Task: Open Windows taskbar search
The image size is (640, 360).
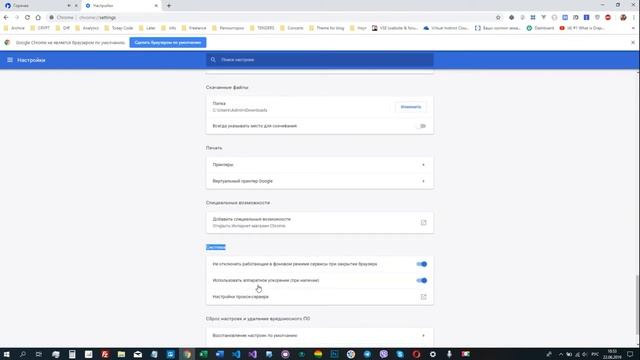Action: [23, 354]
